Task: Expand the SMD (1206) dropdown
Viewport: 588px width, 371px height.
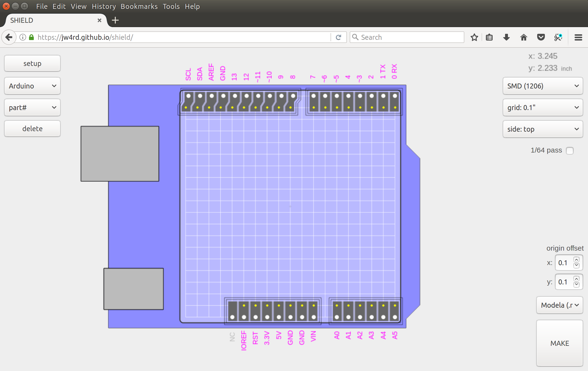Action: [x=543, y=86]
